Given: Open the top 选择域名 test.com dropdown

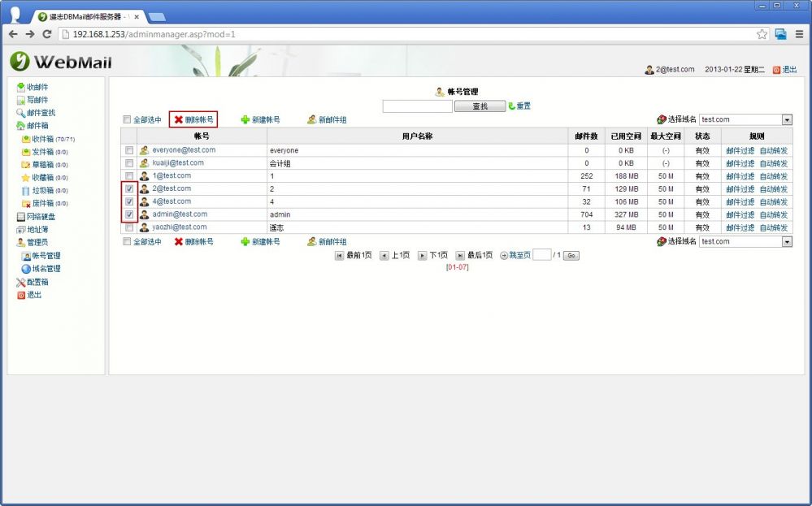Looking at the screenshot, I should [x=745, y=119].
